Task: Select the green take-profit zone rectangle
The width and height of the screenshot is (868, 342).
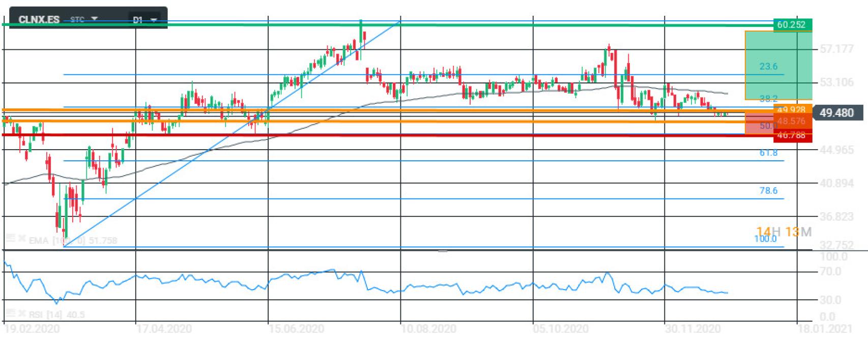Action: coord(778,65)
